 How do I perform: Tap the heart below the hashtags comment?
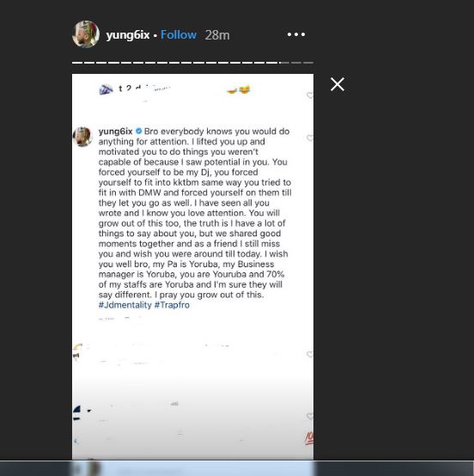tap(310, 354)
